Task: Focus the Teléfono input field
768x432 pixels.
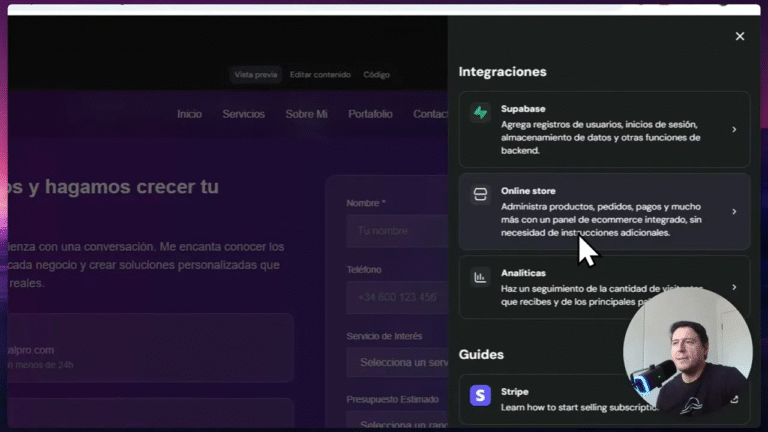Action: click(397, 298)
